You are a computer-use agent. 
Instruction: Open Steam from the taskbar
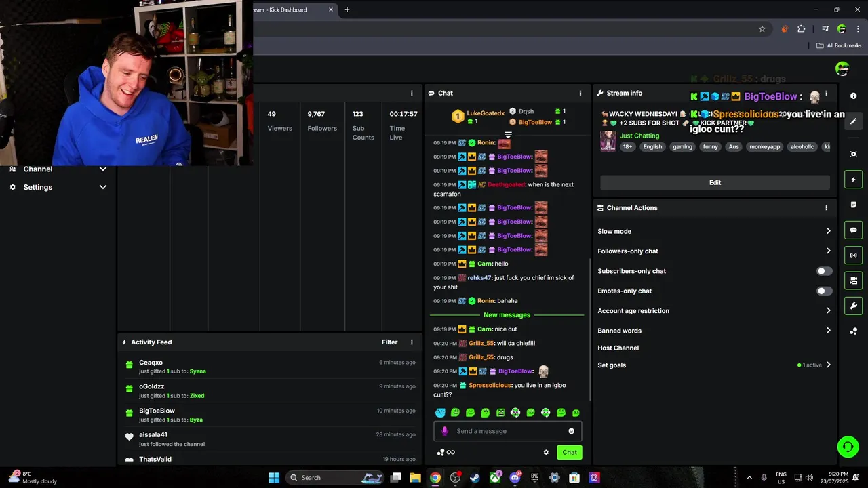coord(475,478)
